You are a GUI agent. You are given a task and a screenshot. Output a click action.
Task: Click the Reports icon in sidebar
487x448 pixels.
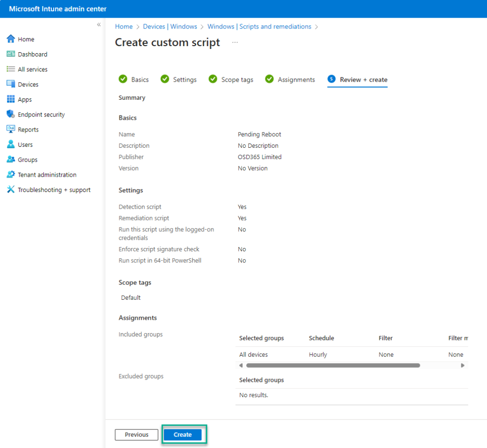[10, 129]
